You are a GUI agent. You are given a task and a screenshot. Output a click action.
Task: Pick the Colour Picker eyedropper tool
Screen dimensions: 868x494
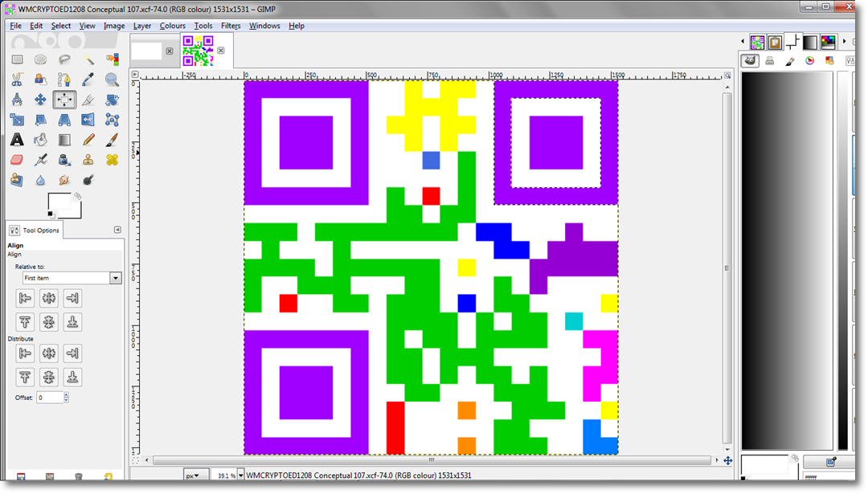click(88, 80)
